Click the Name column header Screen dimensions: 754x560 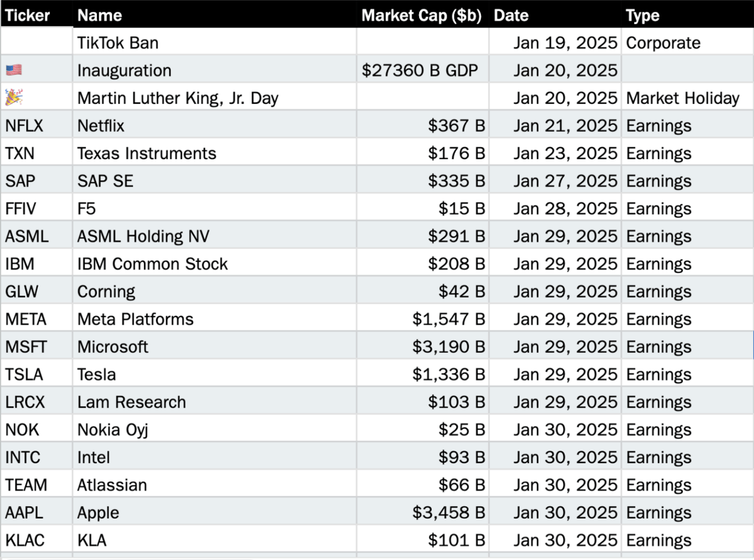coord(215,15)
